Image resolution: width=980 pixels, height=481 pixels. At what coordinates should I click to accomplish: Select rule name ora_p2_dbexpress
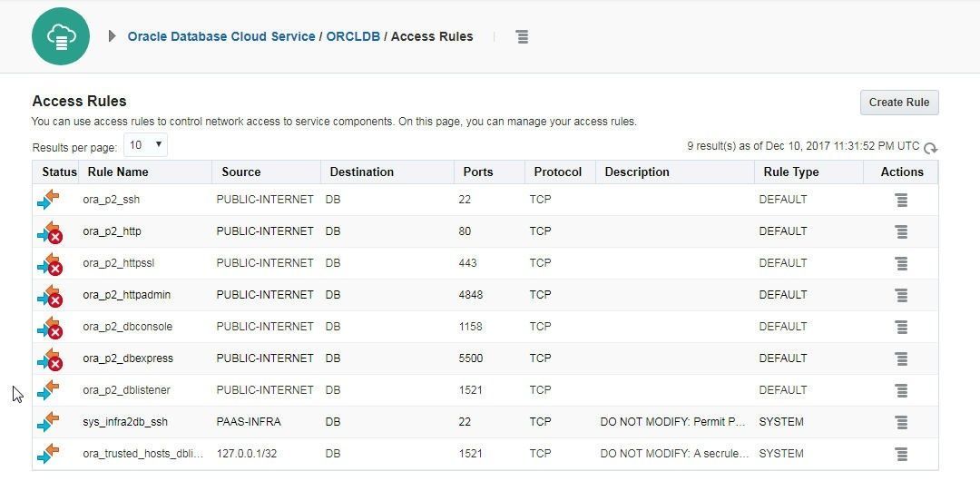click(128, 358)
